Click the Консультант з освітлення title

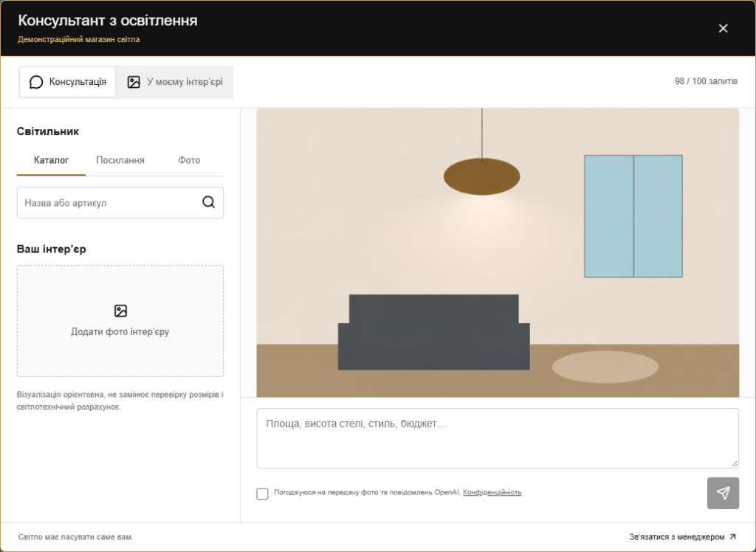point(108,21)
